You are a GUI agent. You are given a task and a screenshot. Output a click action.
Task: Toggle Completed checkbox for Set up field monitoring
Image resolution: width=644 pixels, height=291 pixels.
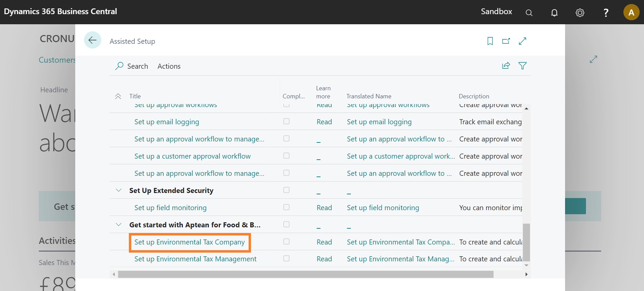286,207
